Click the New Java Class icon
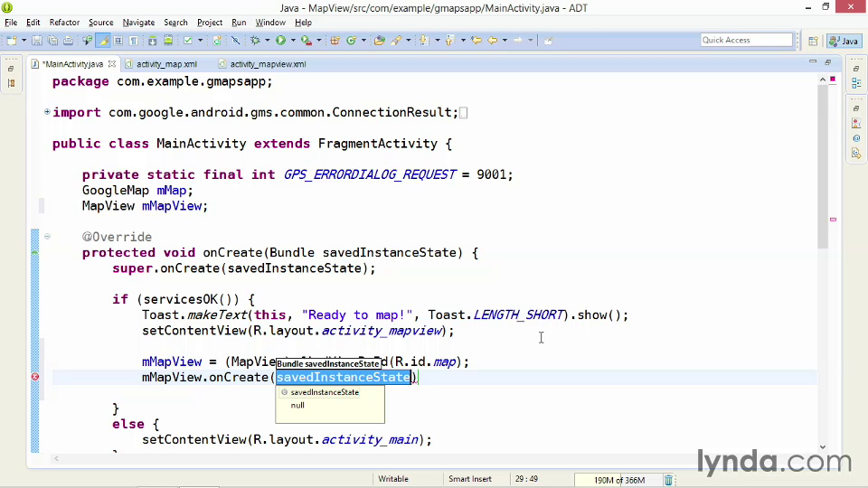Image resolution: width=868 pixels, height=488 pixels. tap(351, 41)
